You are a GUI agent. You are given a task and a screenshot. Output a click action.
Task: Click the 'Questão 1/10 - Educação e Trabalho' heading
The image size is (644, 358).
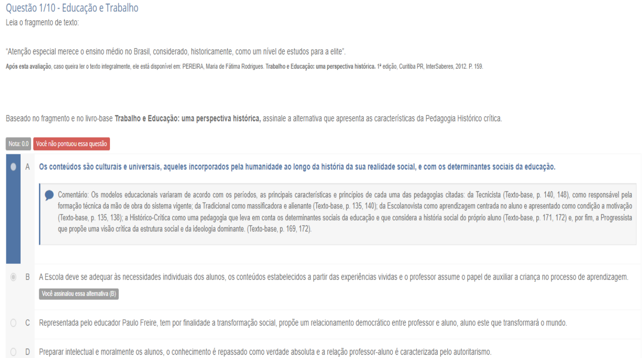[72, 8]
